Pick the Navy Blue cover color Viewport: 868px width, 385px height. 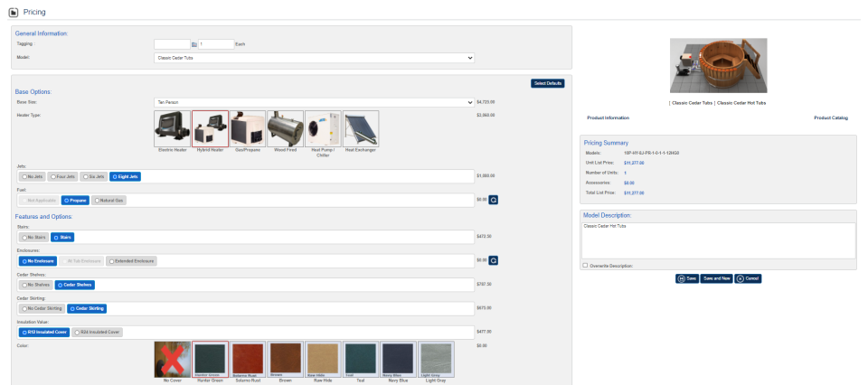tap(398, 359)
